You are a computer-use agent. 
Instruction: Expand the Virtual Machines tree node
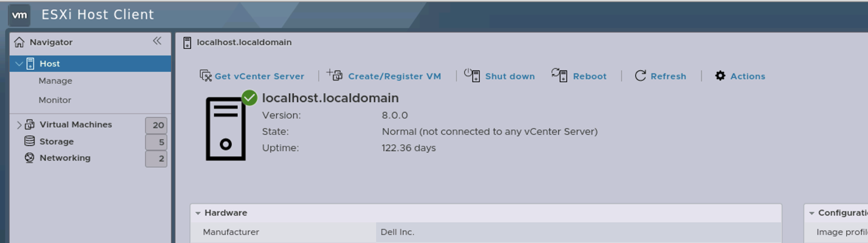19,125
